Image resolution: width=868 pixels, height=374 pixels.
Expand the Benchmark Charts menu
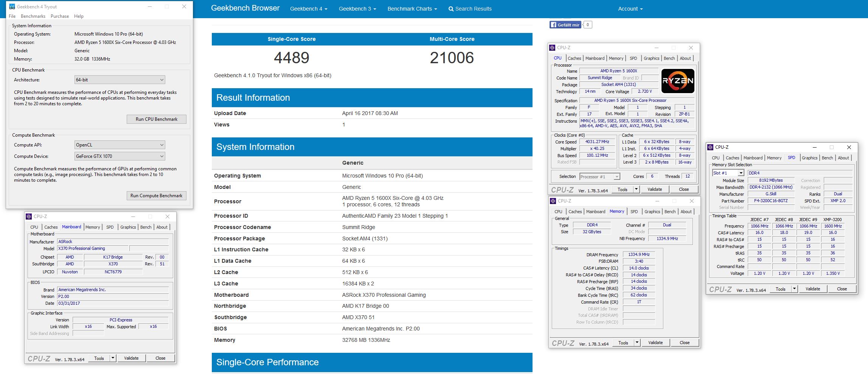pyautogui.click(x=412, y=9)
